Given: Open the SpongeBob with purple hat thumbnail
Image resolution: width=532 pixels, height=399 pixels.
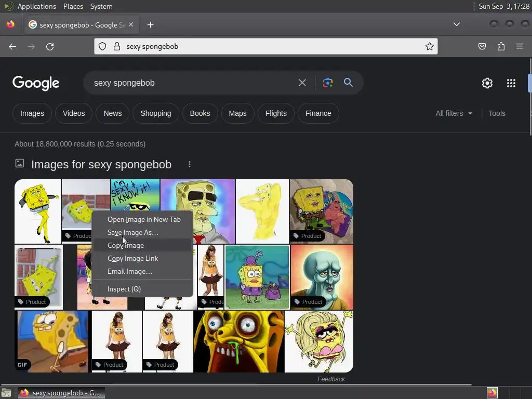Looking at the screenshot, I should [257, 277].
